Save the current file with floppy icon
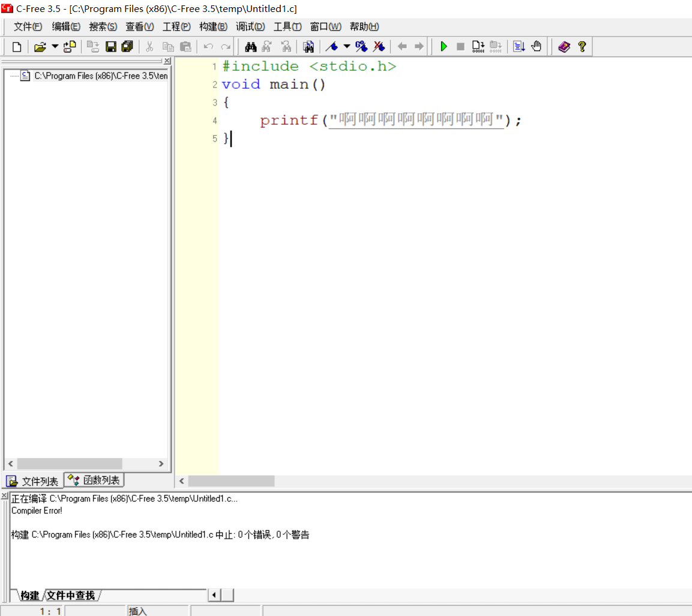Viewport: 692px width, 616px height. click(x=111, y=47)
